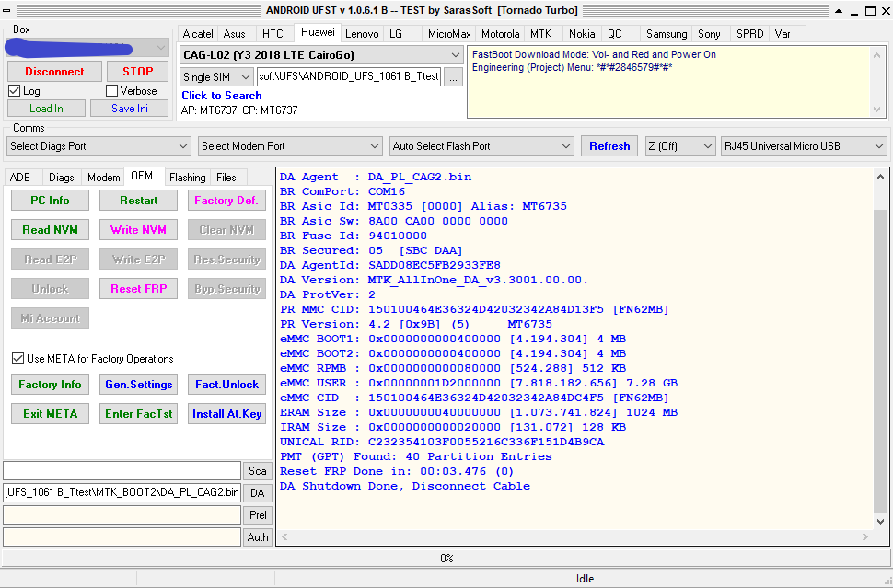The image size is (893, 588).
Task: Click the Exit META button
Action: 50,414
